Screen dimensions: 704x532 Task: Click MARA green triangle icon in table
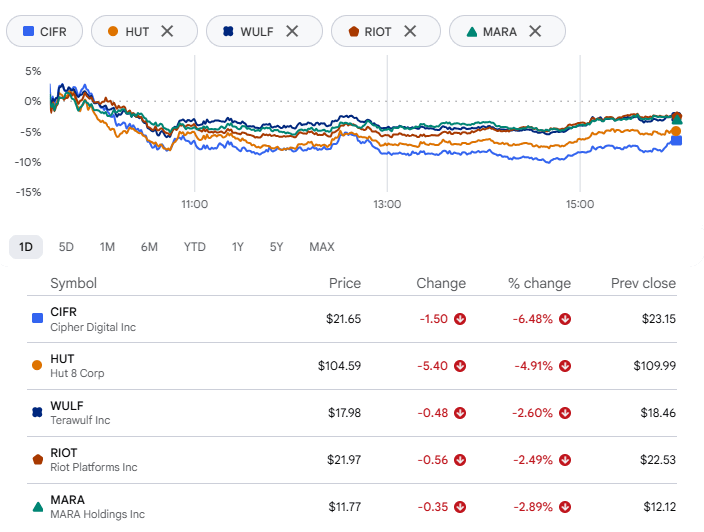(x=38, y=507)
